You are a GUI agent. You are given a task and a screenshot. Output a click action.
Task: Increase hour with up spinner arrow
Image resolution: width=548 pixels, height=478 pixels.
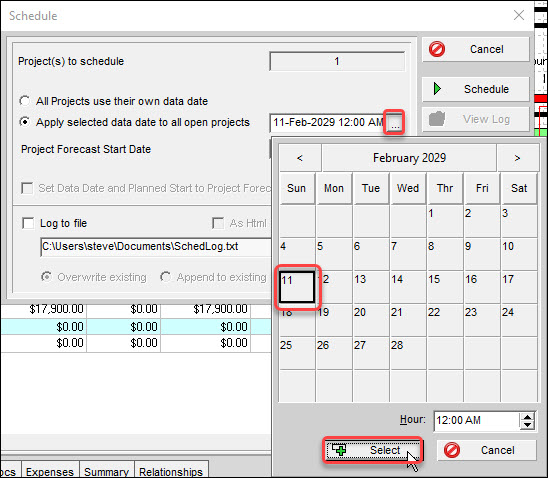[527, 416]
